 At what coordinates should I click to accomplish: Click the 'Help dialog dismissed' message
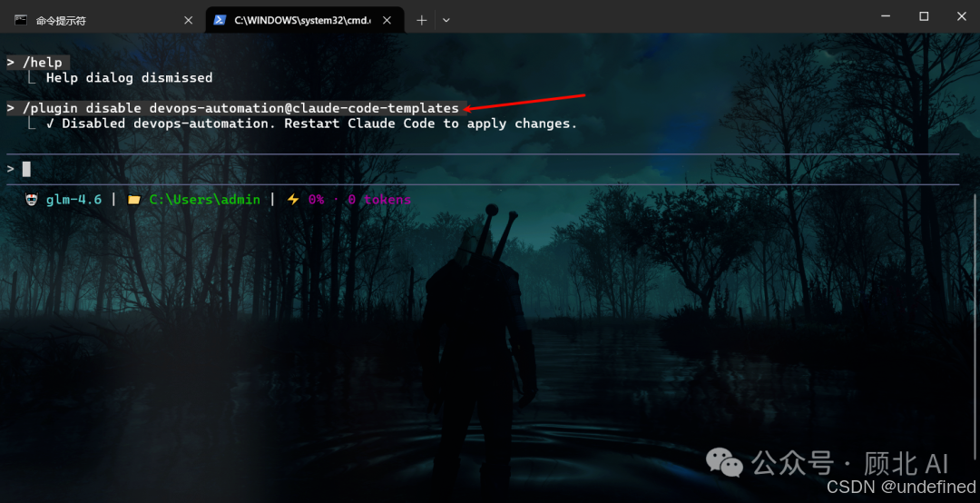pyautogui.click(x=130, y=77)
